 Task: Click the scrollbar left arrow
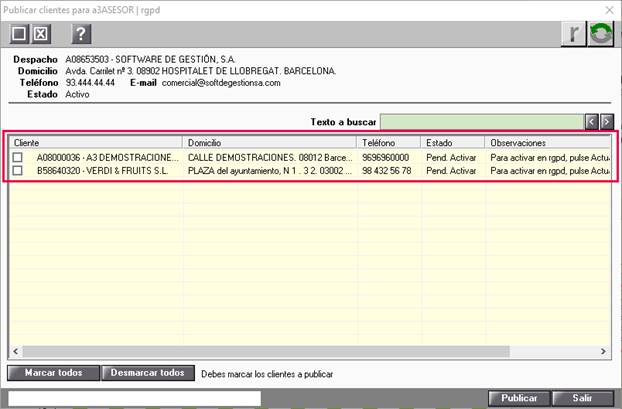pyautogui.click(x=15, y=351)
